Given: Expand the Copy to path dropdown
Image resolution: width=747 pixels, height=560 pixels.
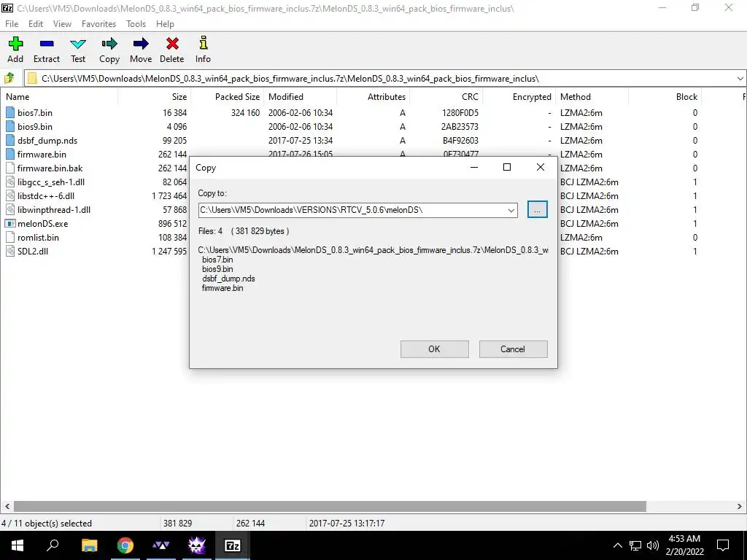Looking at the screenshot, I should (511, 210).
